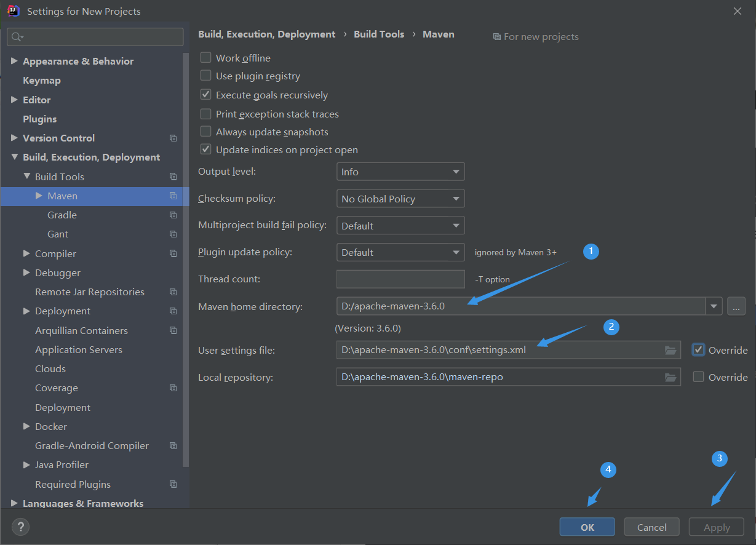Click the project-level icon beside Remote Jar Repositories

(x=173, y=292)
